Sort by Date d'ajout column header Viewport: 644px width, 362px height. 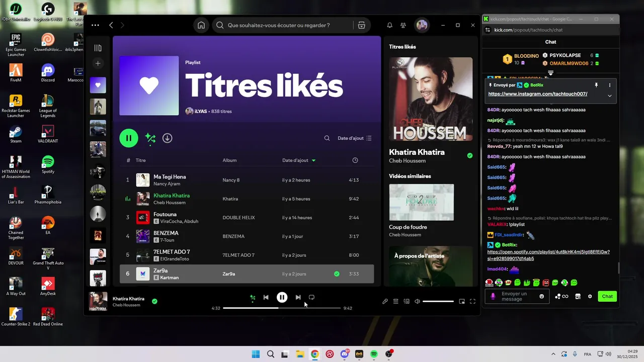tap(299, 160)
